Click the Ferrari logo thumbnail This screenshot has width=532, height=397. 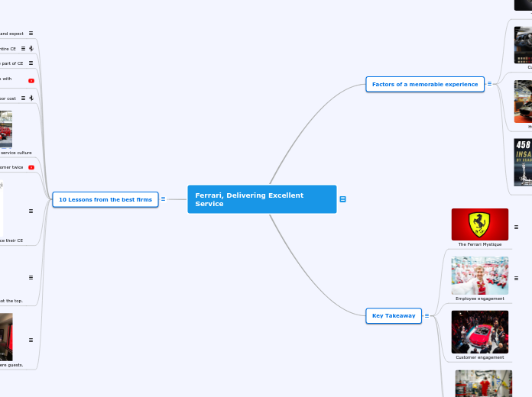tap(480, 224)
